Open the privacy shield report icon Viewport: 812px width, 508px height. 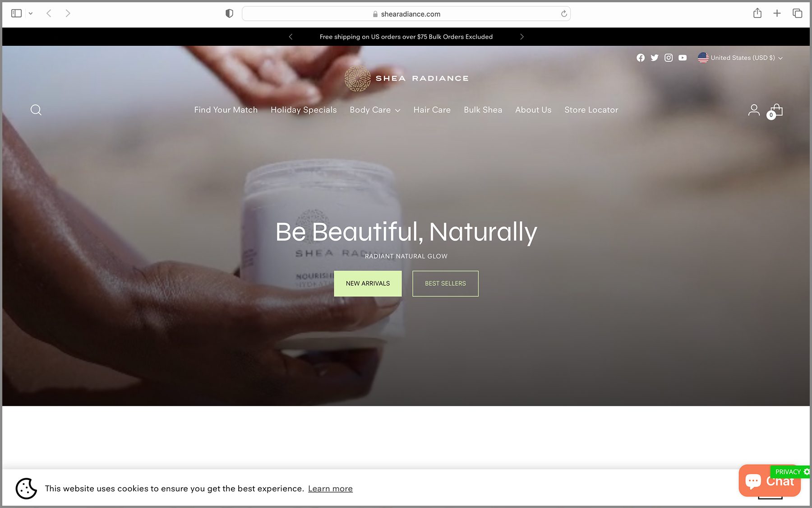click(229, 14)
